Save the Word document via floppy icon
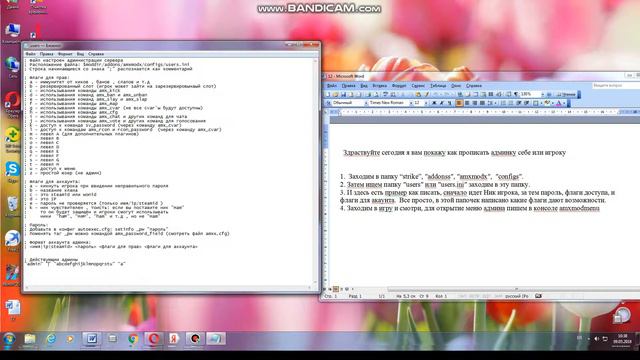Image resolution: width=640 pixels, height=360 pixels. tap(343, 94)
